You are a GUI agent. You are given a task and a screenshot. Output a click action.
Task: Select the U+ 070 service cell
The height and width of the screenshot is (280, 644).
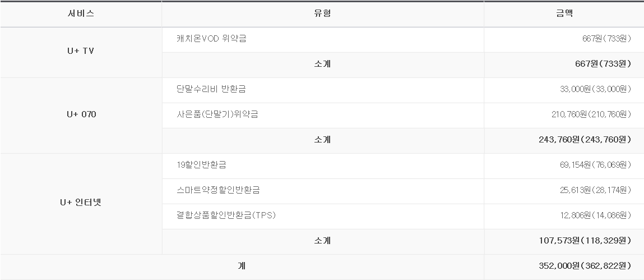click(x=81, y=114)
